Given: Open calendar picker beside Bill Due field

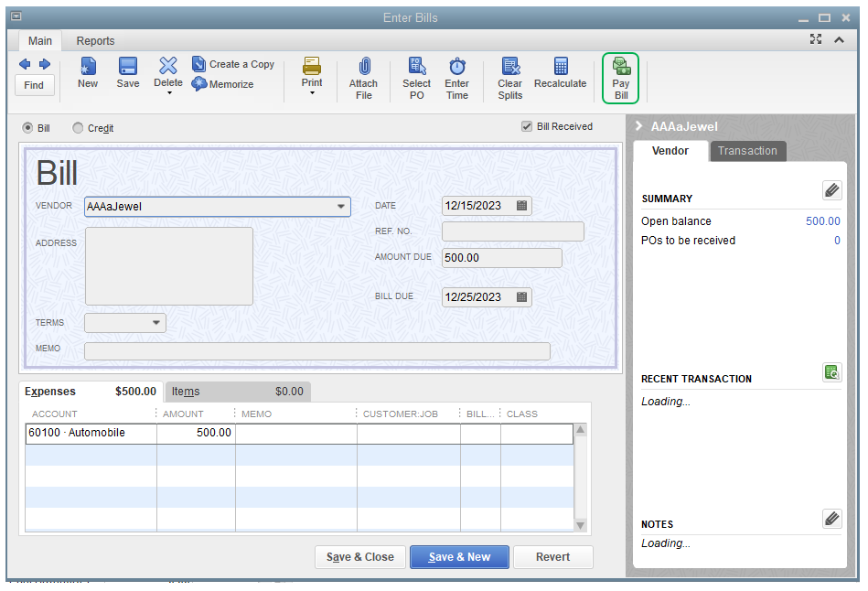Looking at the screenshot, I should click(521, 297).
